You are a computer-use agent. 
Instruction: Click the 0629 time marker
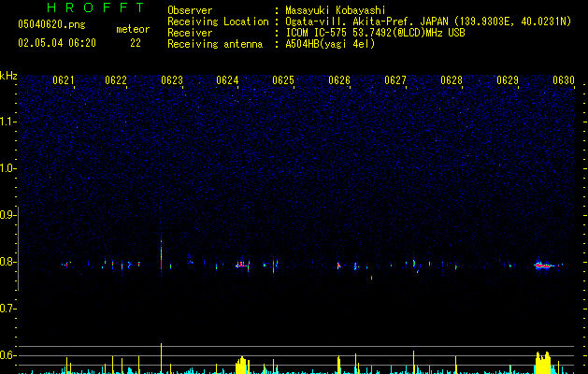pyautogui.click(x=508, y=80)
